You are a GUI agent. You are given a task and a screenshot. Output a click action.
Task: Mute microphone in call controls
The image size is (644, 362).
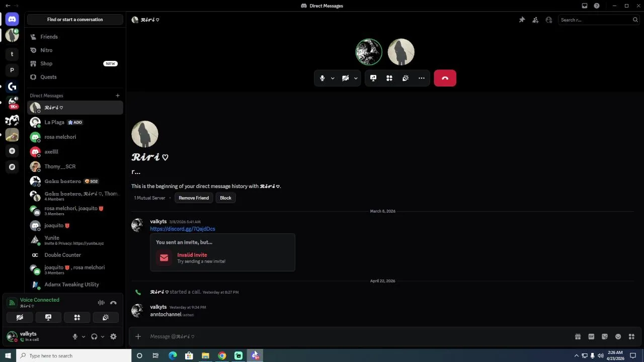click(323, 78)
